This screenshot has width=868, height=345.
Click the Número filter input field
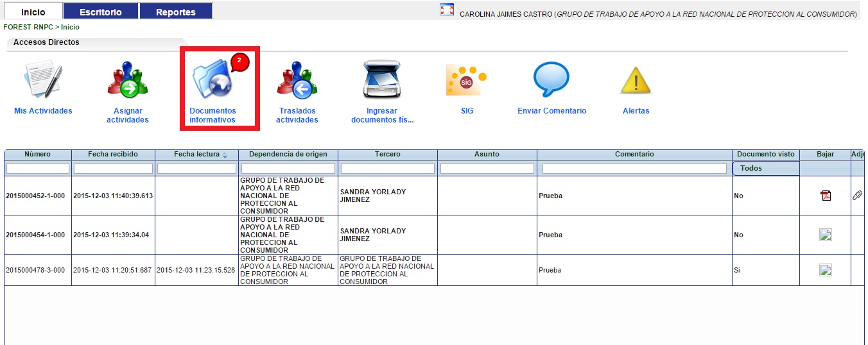pyautogui.click(x=37, y=169)
